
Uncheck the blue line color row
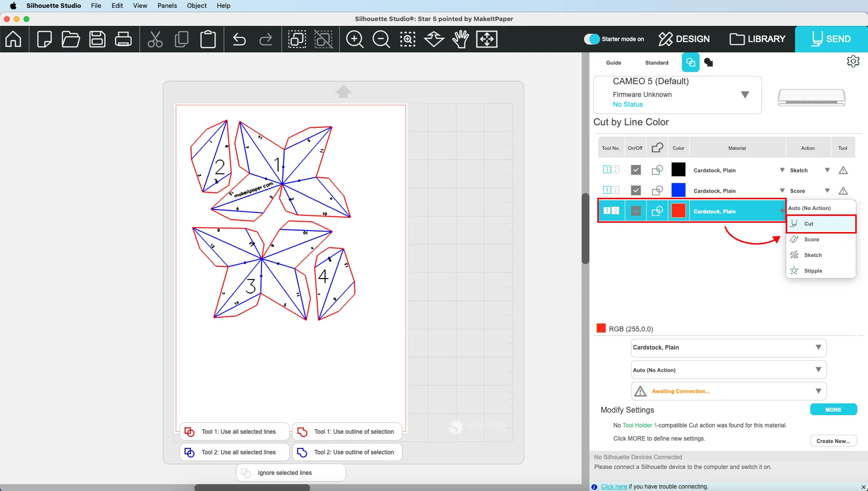point(636,190)
